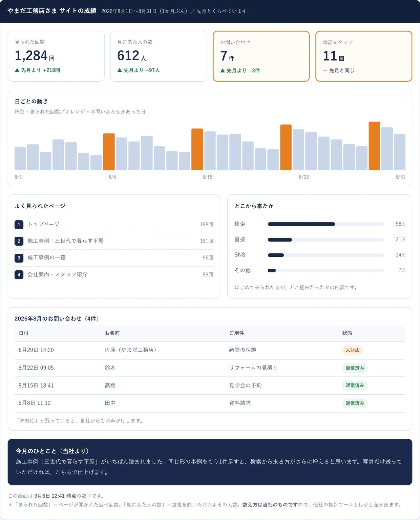The width and height of the screenshot is (420, 520).
Task: Click the どこから来たか section heading
Action: tap(254, 206)
